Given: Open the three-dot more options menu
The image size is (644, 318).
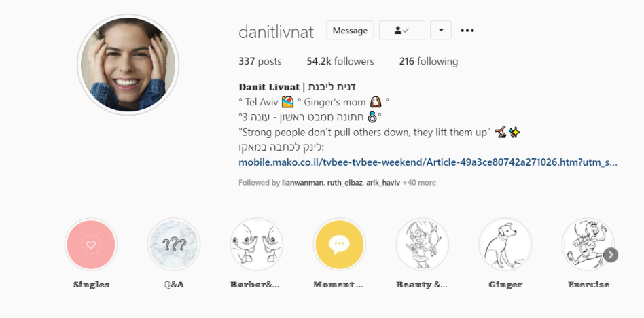Looking at the screenshot, I should pyautogui.click(x=467, y=31).
